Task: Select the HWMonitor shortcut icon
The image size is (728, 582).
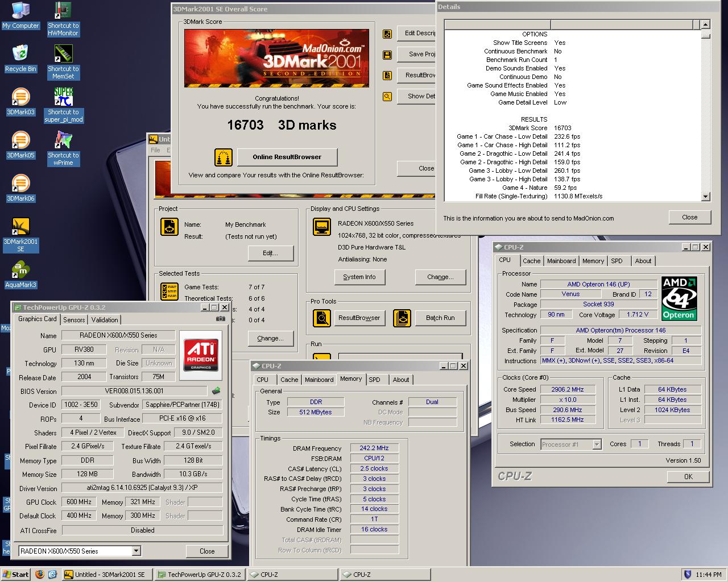Action: [63, 19]
